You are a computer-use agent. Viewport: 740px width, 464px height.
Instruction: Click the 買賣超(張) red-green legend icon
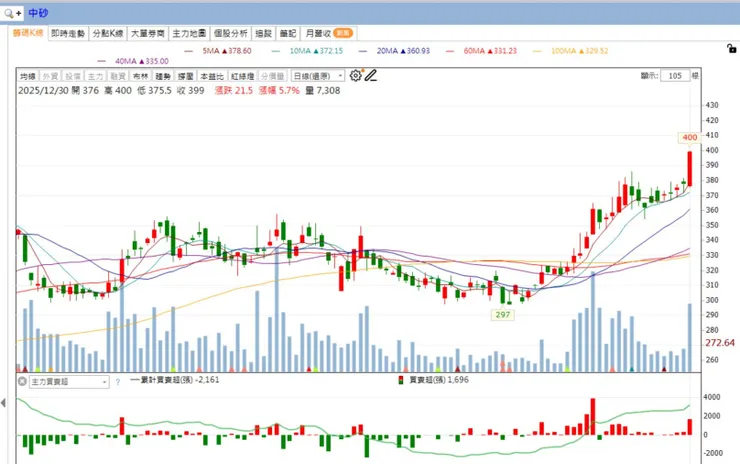click(x=401, y=380)
